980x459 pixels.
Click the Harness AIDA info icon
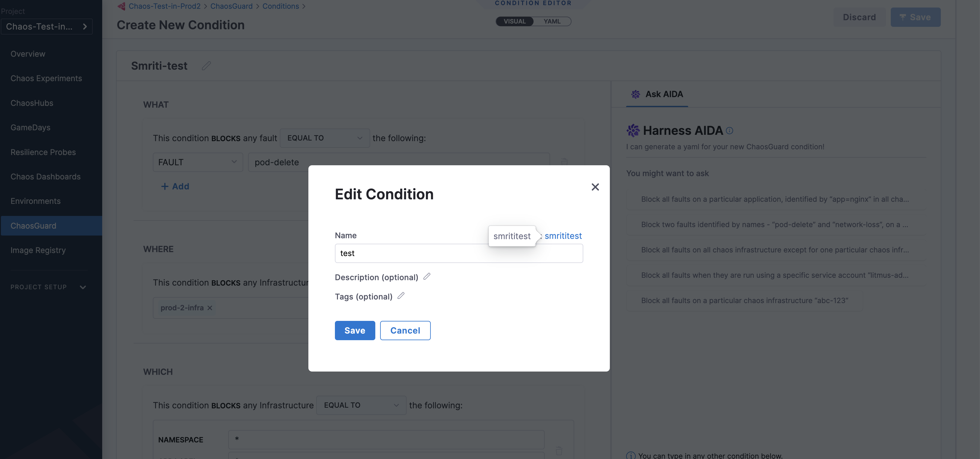click(729, 131)
